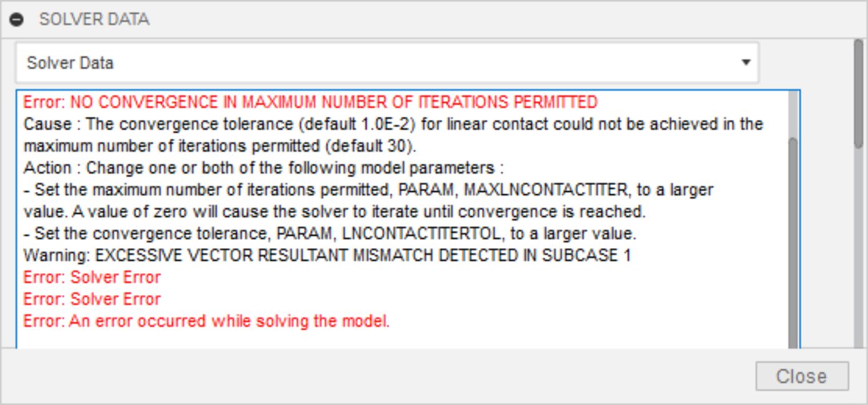Click the LNCONTACTITERTOL tolerance line

(x=330, y=234)
